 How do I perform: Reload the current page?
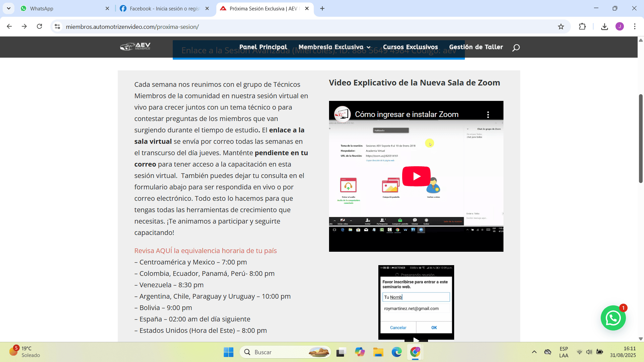pyautogui.click(x=40, y=26)
